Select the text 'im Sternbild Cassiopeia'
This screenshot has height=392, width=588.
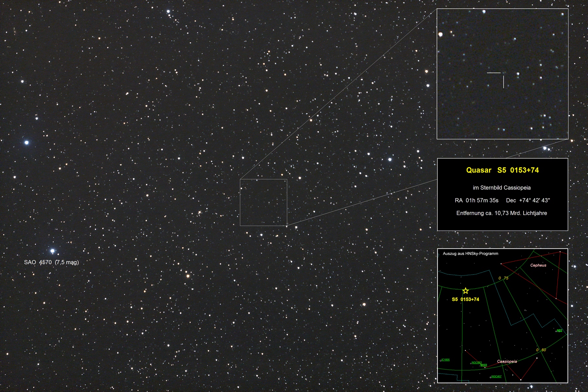pyautogui.click(x=502, y=188)
